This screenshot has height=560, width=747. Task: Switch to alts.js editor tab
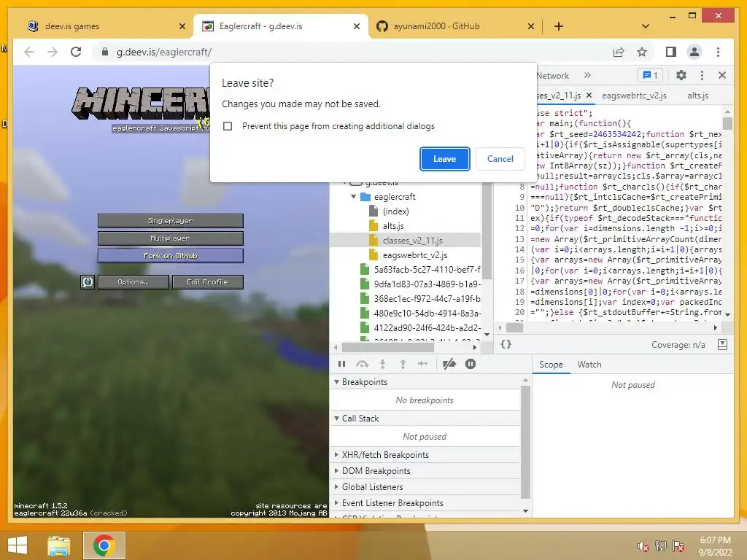click(x=697, y=96)
